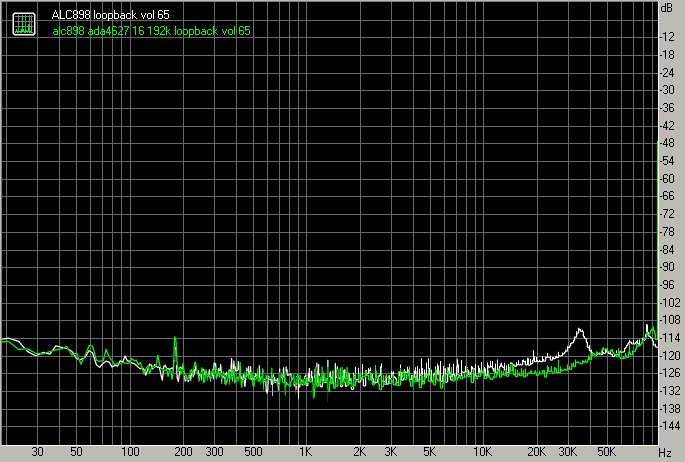Click the '-60' dB scale label

[x=667, y=179]
